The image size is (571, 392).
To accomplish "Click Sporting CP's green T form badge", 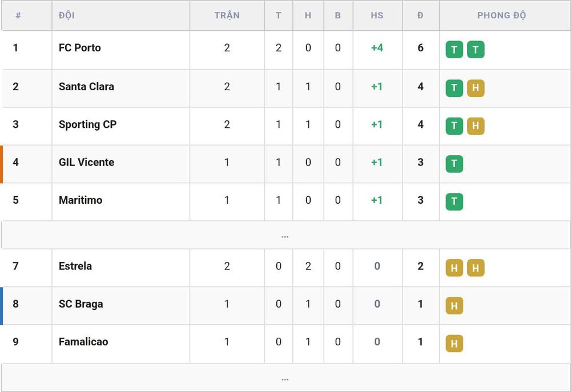I will [x=454, y=126].
